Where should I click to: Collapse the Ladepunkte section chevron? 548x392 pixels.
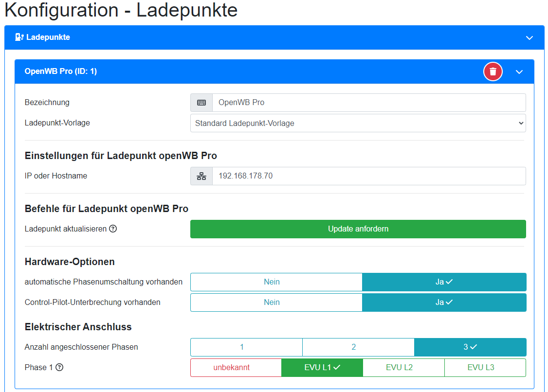pyautogui.click(x=530, y=37)
